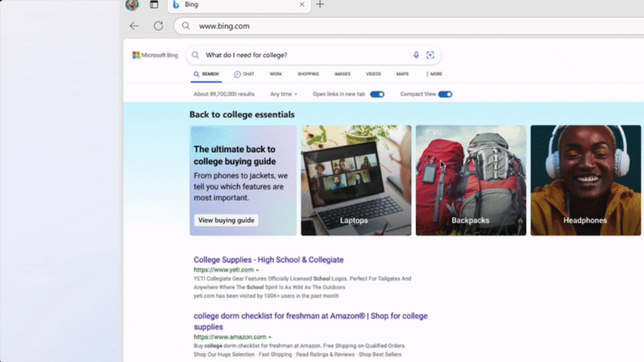Open college dorm checklist Amazon result
Image resolution: width=644 pixels, height=362 pixels.
(310, 321)
